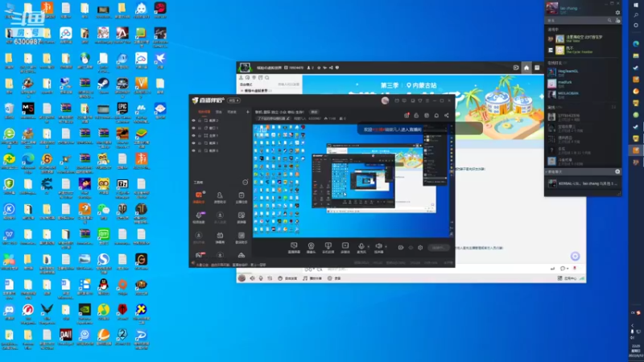Mute the microphone in streaming app toolbar
The image size is (644, 362).
(x=361, y=247)
